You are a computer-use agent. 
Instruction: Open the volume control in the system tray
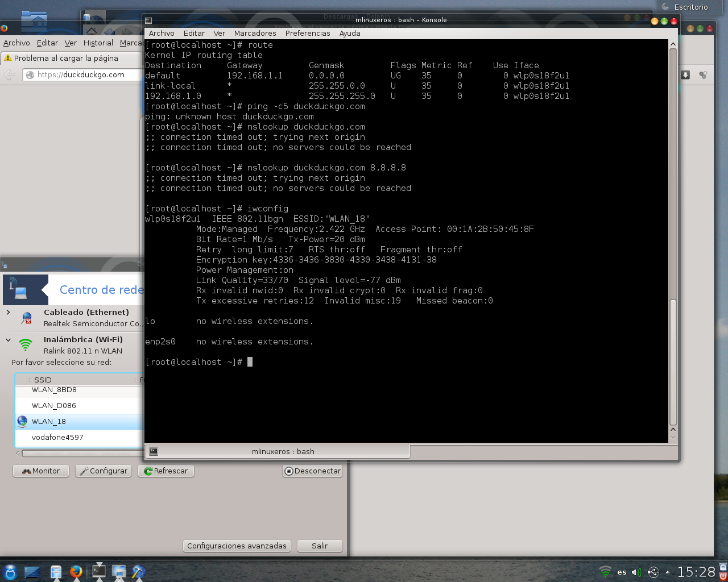(636, 572)
